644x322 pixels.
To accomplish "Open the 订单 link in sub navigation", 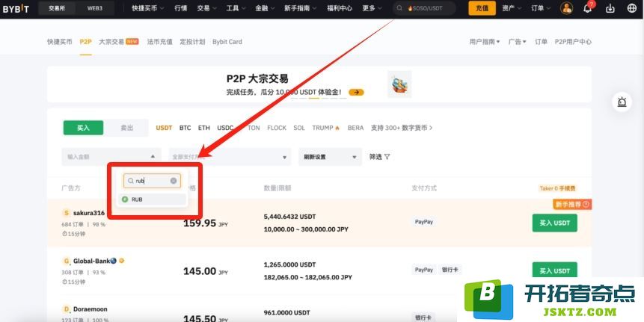I will (x=541, y=41).
